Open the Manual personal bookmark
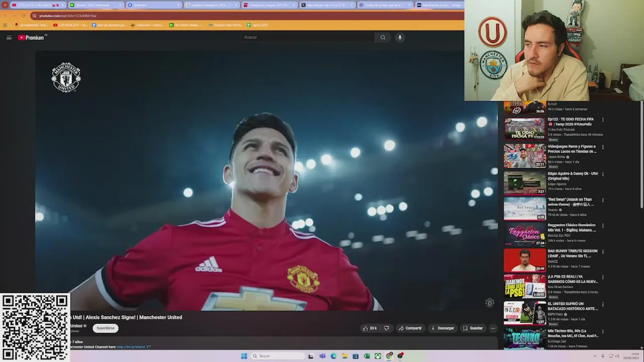The height and width of the screenshot is (362, 644). tap(109, 25)
